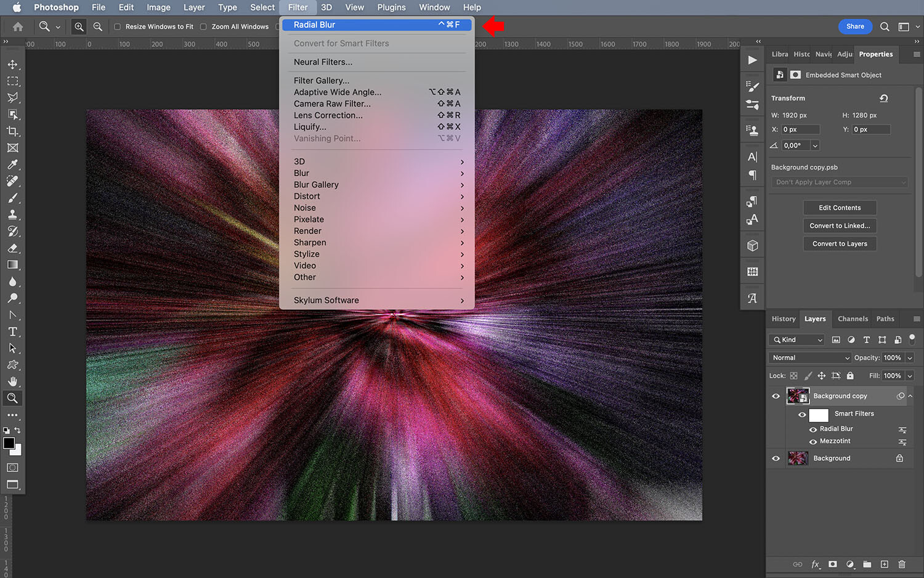Click the fx layer styles icon
This screenshot has height=578, width=924.
(x=816, y=564)
